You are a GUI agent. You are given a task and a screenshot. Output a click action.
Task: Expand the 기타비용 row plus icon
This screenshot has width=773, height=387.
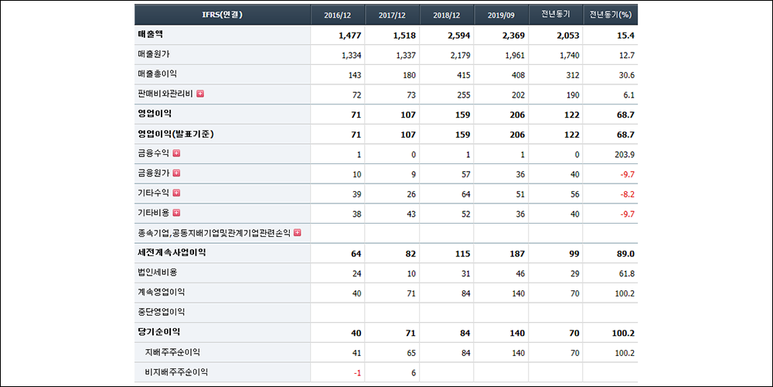176,212
